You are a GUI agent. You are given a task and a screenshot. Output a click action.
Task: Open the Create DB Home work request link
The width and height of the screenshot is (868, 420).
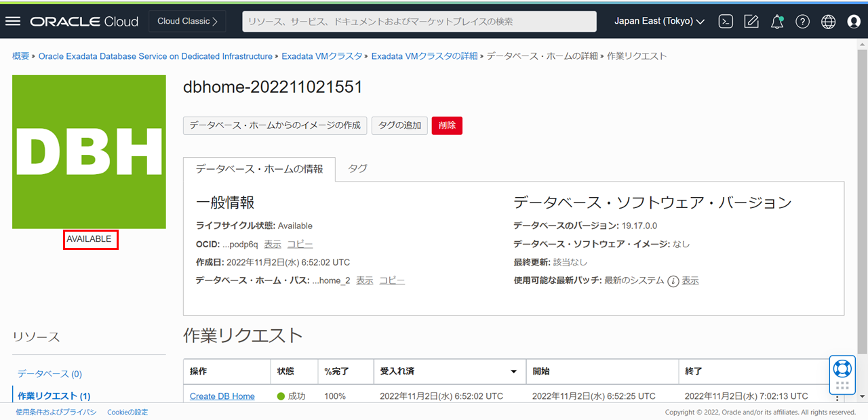point(222,396)
